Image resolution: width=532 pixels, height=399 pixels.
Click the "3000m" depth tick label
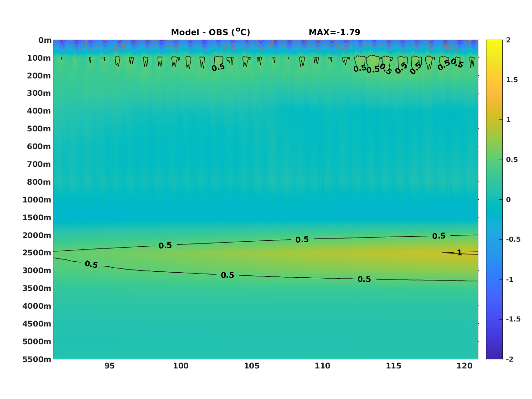pyautogui.click(x=36, y=270)
